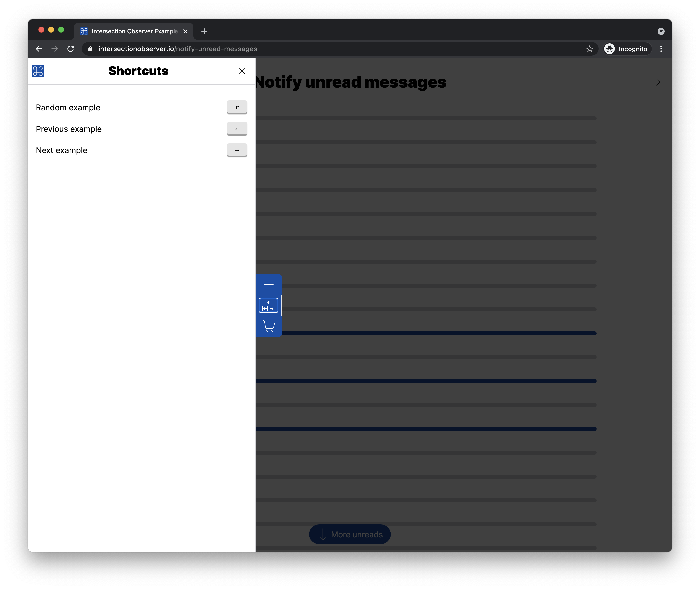Open the tab search dropdown arrow
700x589 pixels.
[661, 31]
